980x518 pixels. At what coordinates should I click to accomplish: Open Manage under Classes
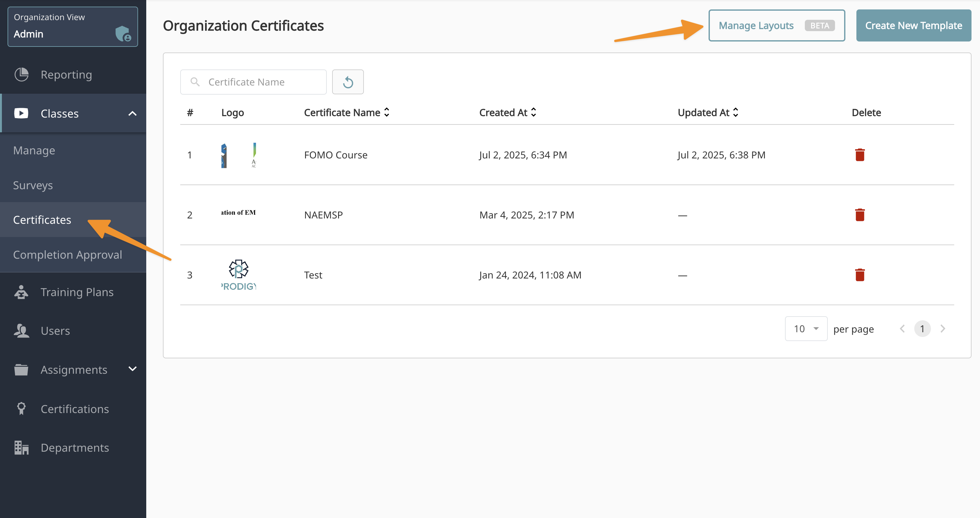coord(73,150)
